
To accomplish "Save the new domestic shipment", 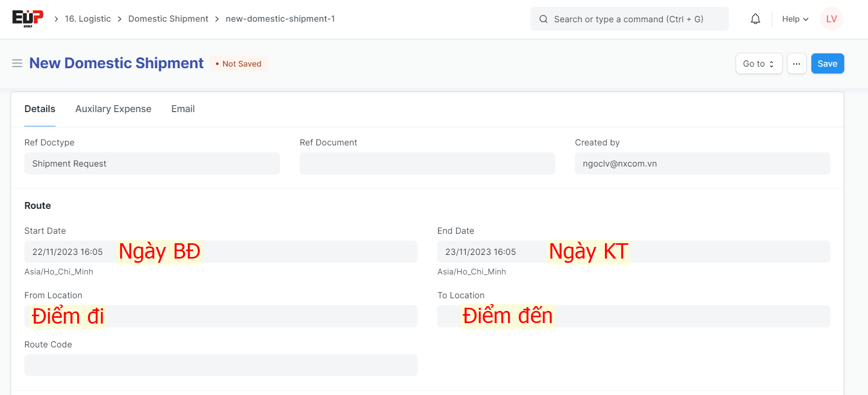I will click(827, 63).
